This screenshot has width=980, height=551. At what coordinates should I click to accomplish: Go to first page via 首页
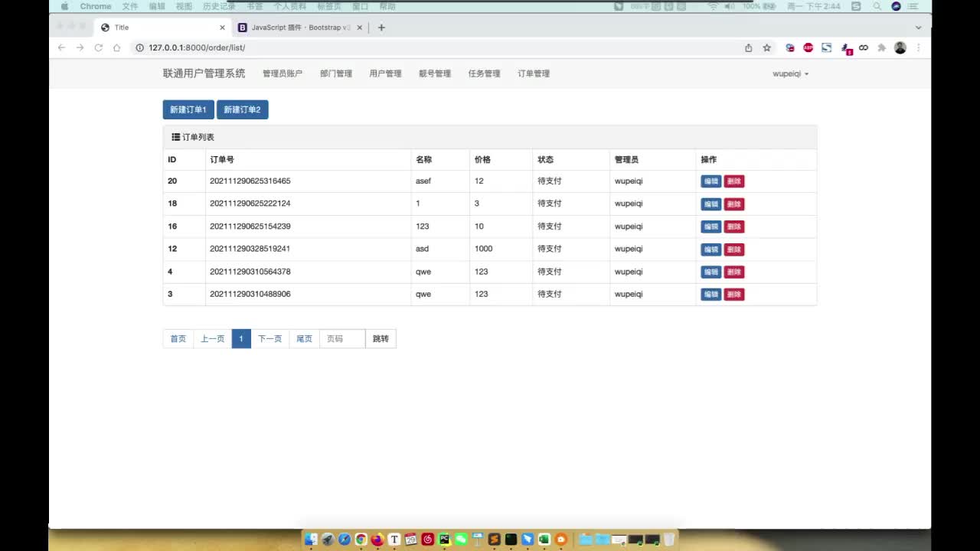click(x=178, y=339)
